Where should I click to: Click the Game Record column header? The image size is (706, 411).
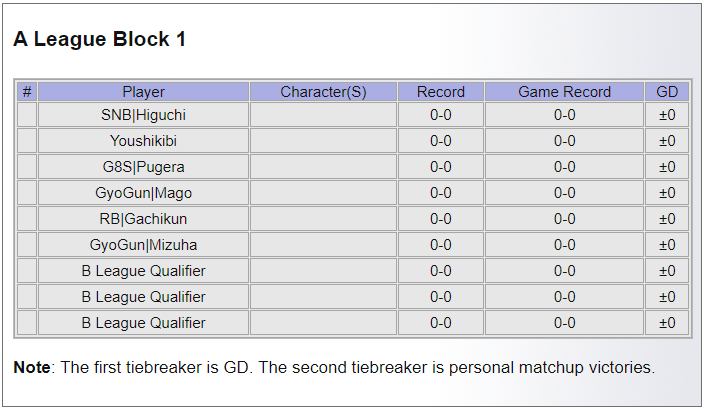[564, 92]
